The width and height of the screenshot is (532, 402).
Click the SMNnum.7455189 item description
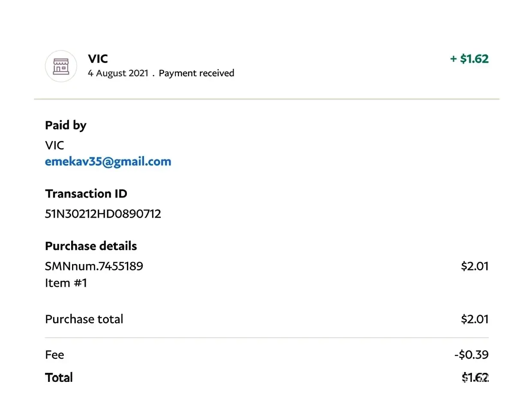point(94,266)
